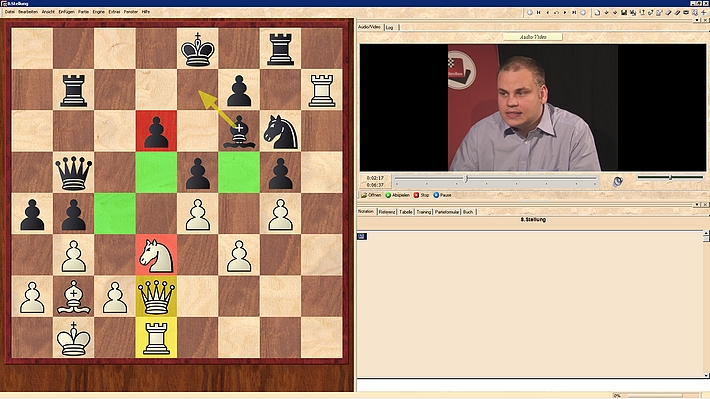Image resolution: width=710 pixels, height=399 pixels.
Task: Click the video seek slider handle
Action: pyautogui.click(x=466, y=179)
